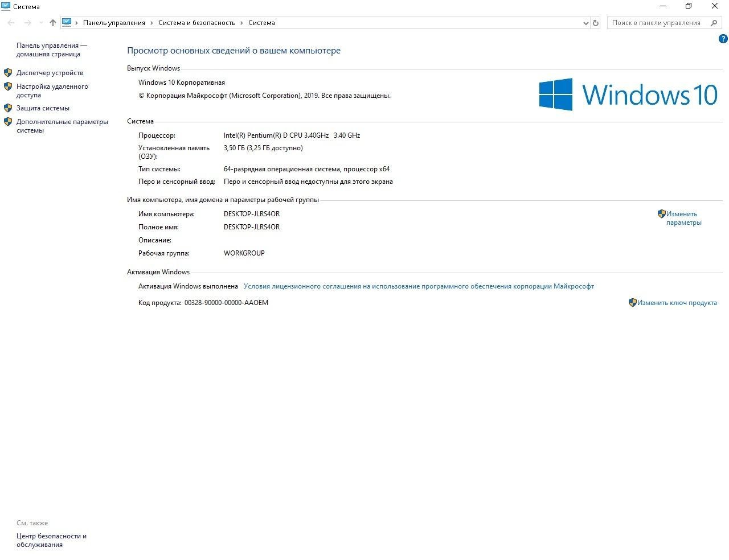729x560 pixels.
Task: Close the Система window
Action: (715, 6)
